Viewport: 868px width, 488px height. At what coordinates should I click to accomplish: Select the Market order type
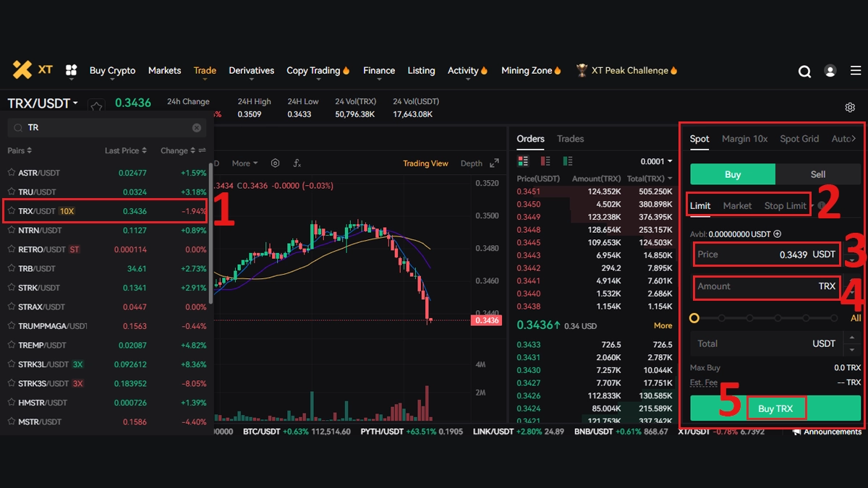point(737,206)
